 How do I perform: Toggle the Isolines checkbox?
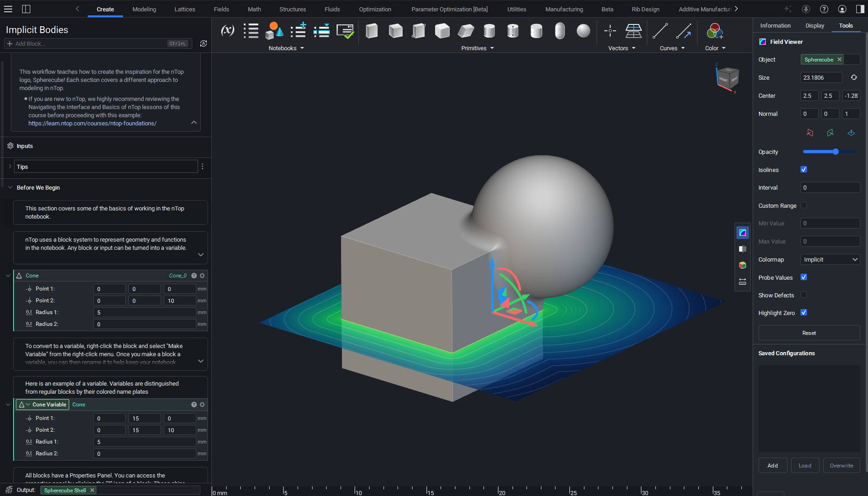click(804, 169)
